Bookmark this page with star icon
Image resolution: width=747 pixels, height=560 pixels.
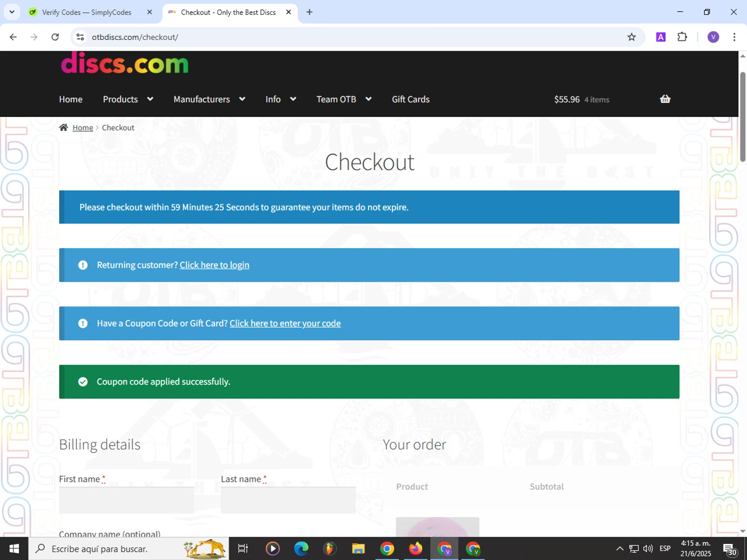click(631, 37)
